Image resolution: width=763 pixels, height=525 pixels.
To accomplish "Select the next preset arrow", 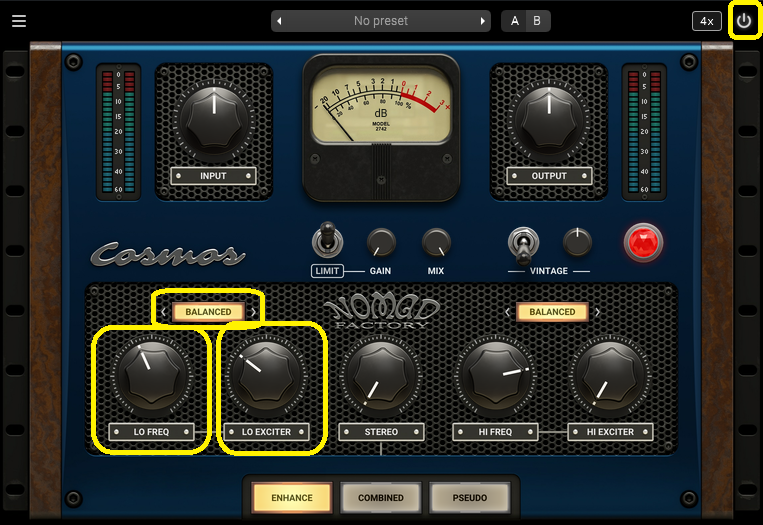I will (482, 21).
